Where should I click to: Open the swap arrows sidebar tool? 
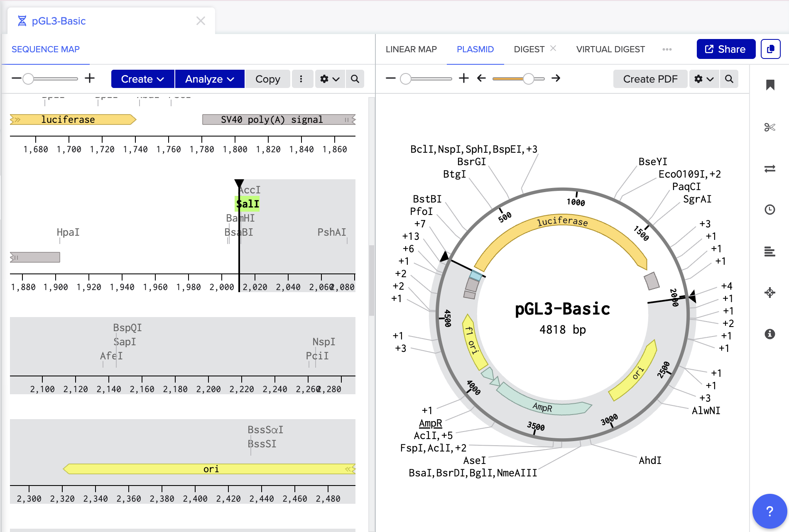770,168
